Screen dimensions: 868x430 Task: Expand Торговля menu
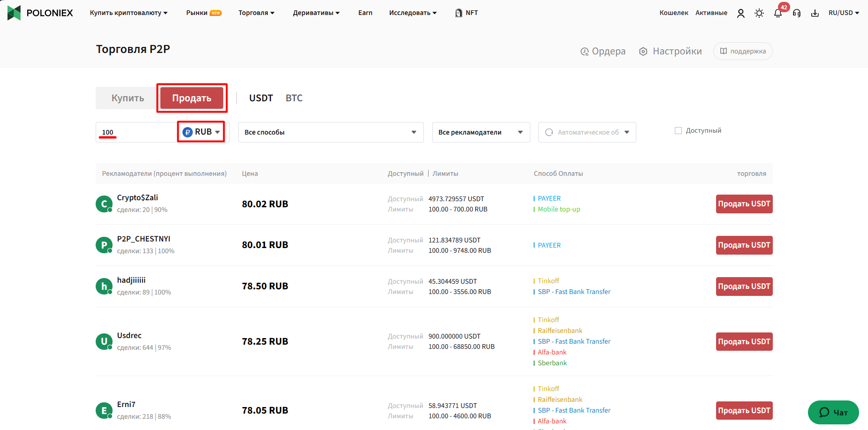coord(257,13)
